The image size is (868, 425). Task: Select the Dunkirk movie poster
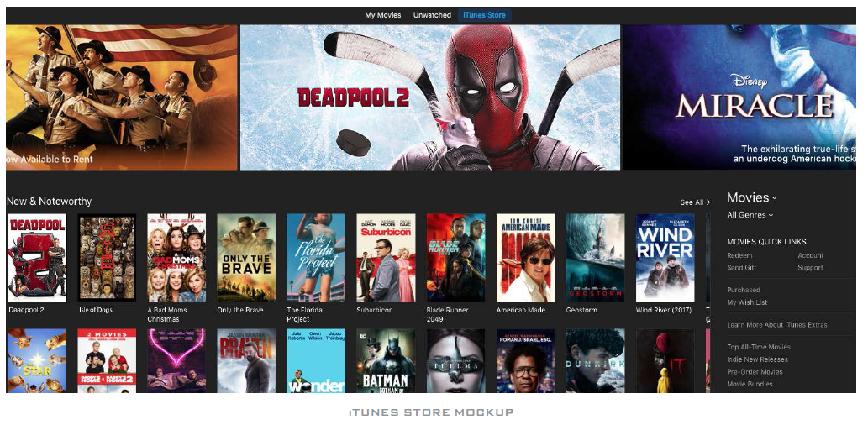tap(595, 361)
